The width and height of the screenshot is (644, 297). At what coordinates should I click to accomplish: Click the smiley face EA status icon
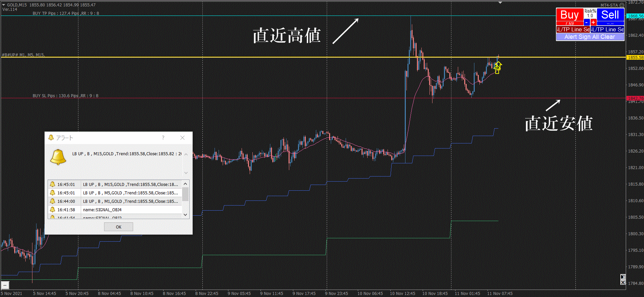622,5
